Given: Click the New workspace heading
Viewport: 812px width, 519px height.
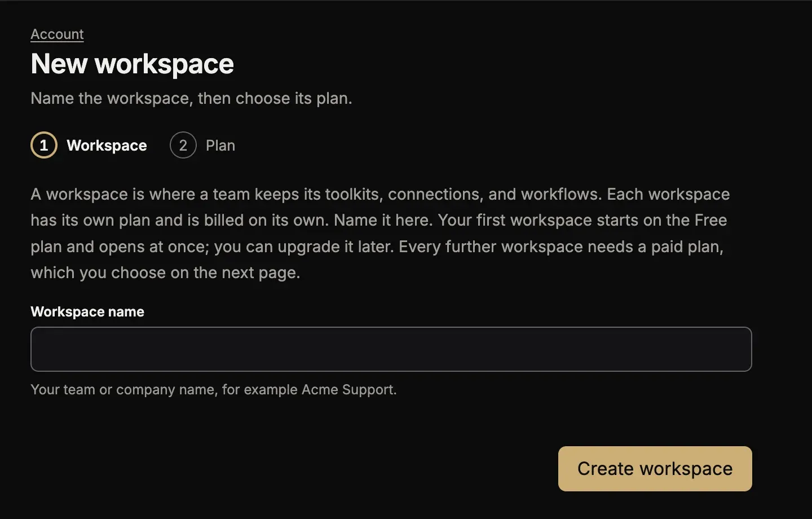Looking at the screenshot, I should (133, 64).
